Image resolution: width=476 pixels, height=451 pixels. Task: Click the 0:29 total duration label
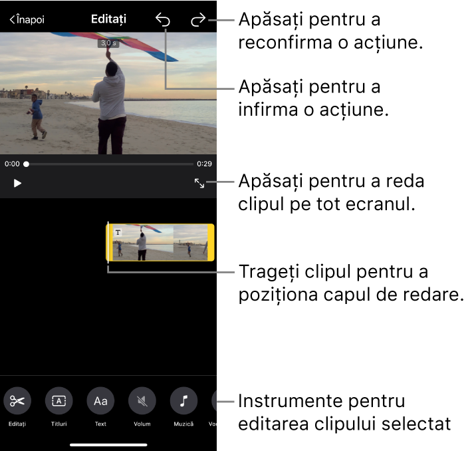(204, 164)
